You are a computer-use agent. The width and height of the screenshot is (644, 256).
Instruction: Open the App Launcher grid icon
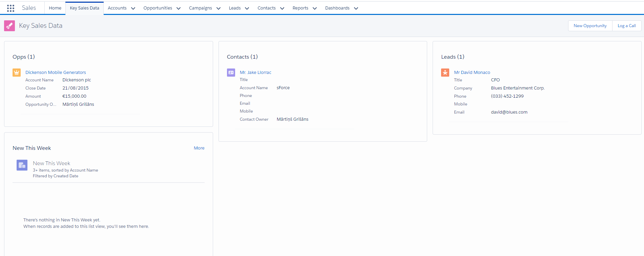click(11, 8)
